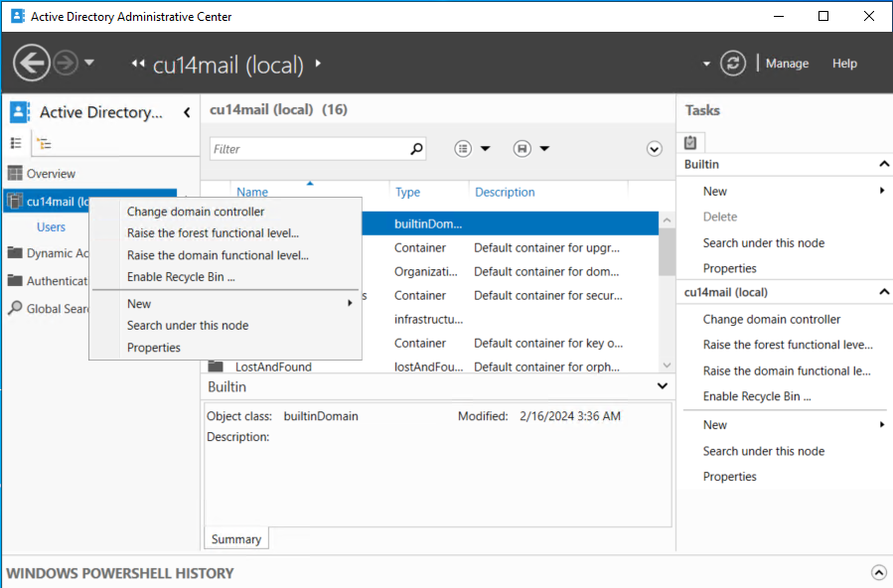Click the Active Directory app icon in navigation header

pyautogui.click(x=19, y=112)
